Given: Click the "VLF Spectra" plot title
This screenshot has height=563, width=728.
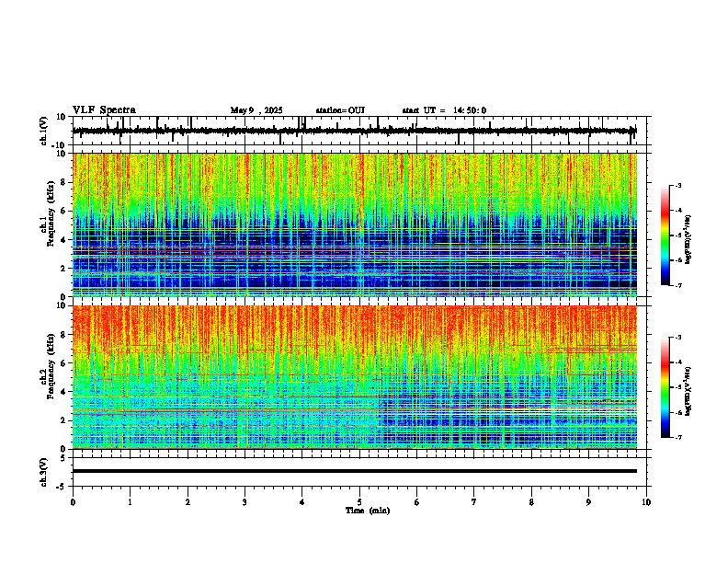Looking at the screenshot, I should (104, 110).
